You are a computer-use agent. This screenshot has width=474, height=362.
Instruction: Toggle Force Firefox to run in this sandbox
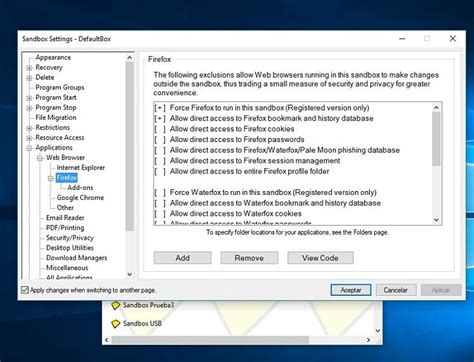point(160,108)
